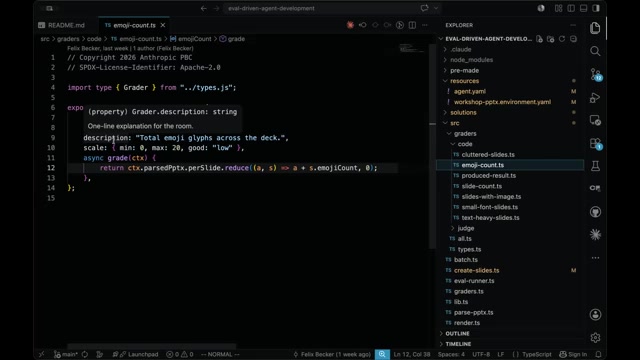
Task: Create a new file in Explorer
Action: pos(539,39)
